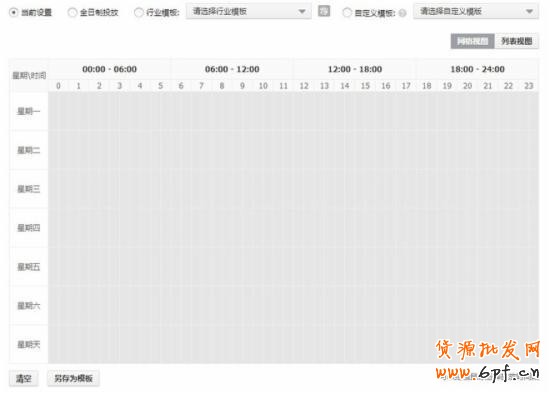Click the hour 9 column header
The width and height of the screenshot is (550, 394).
click(242, 86)
